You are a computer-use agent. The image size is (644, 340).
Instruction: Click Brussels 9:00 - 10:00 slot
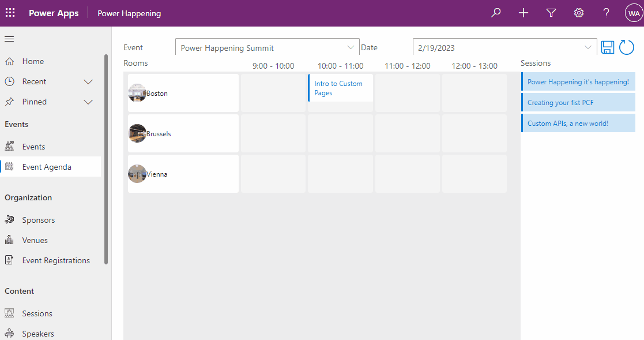tap(273, 133)
